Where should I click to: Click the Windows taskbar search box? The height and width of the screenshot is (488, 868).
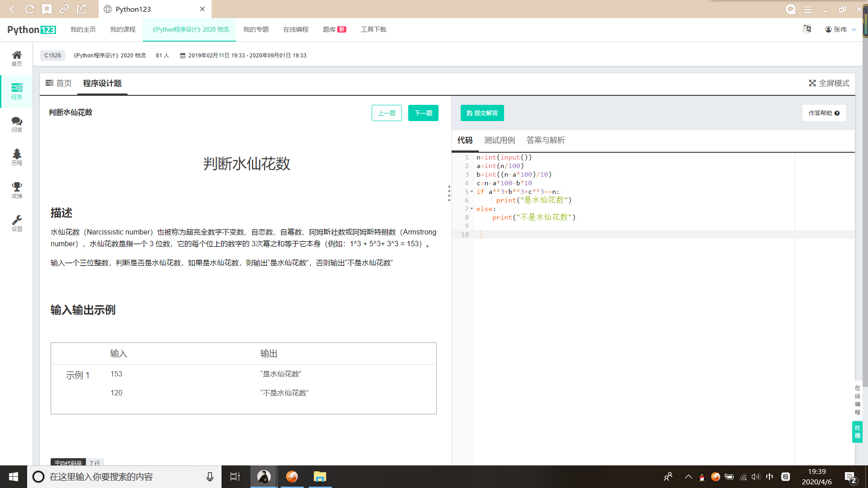pyautogui.click(x=122, y=477)
